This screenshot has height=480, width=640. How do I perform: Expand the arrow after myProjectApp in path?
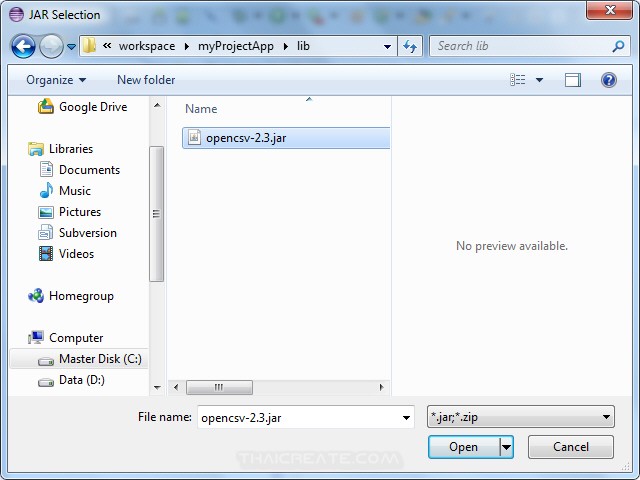[x=285, y=47]
